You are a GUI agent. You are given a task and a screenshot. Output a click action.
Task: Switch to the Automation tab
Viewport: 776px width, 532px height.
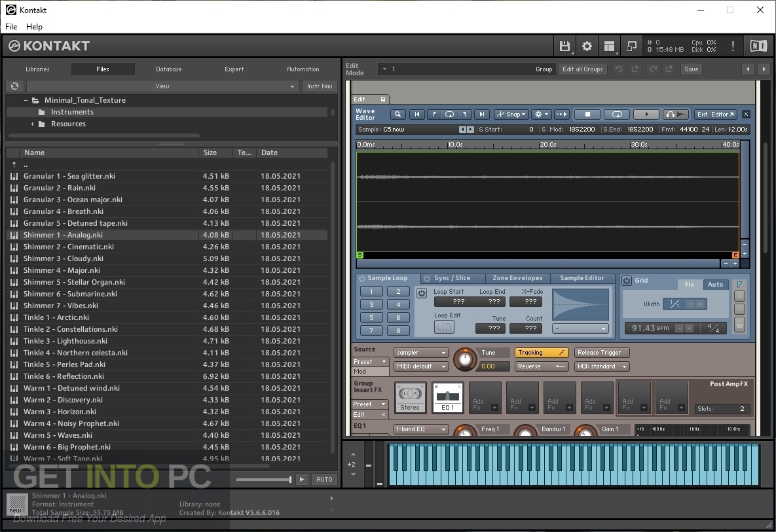303,69
